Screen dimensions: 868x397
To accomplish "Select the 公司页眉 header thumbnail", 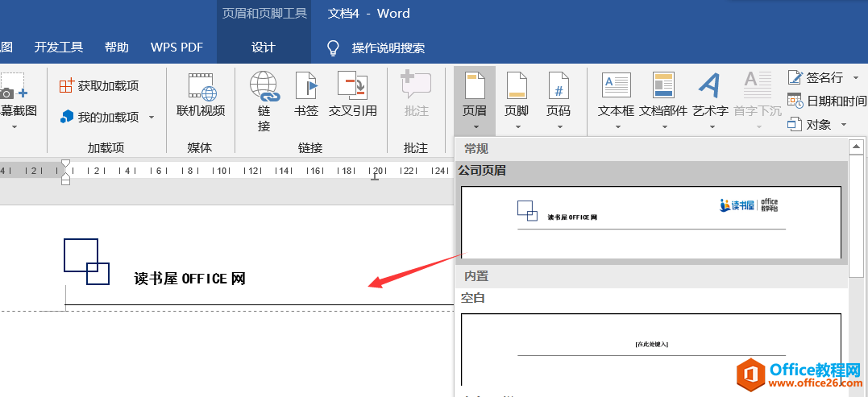I will [650, 219].
